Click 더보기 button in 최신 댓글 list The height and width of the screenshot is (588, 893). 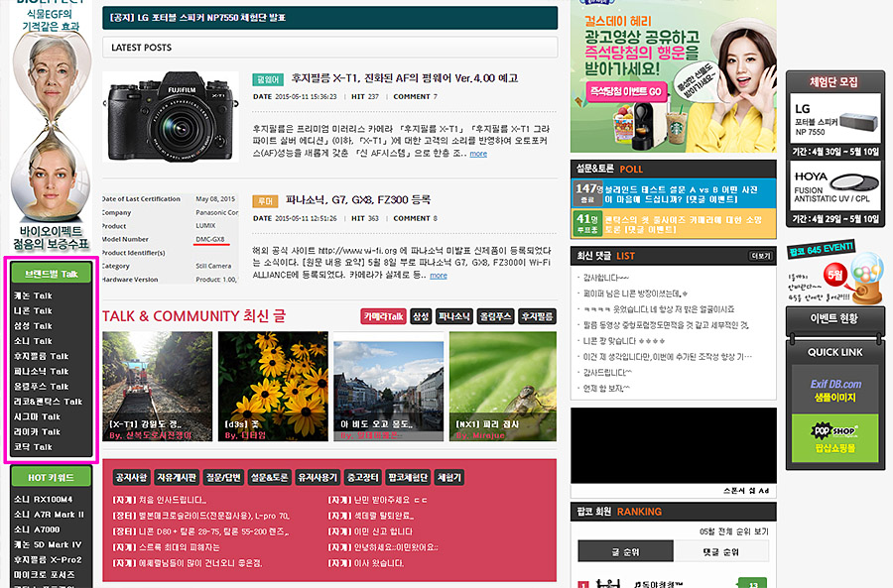pos(761,256)
